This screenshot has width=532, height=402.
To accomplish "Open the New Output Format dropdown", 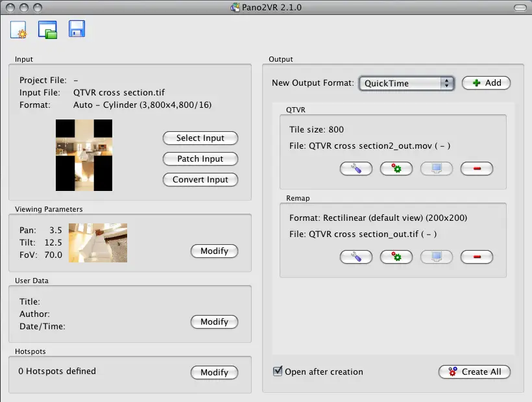I will click(x=406, y=83).
